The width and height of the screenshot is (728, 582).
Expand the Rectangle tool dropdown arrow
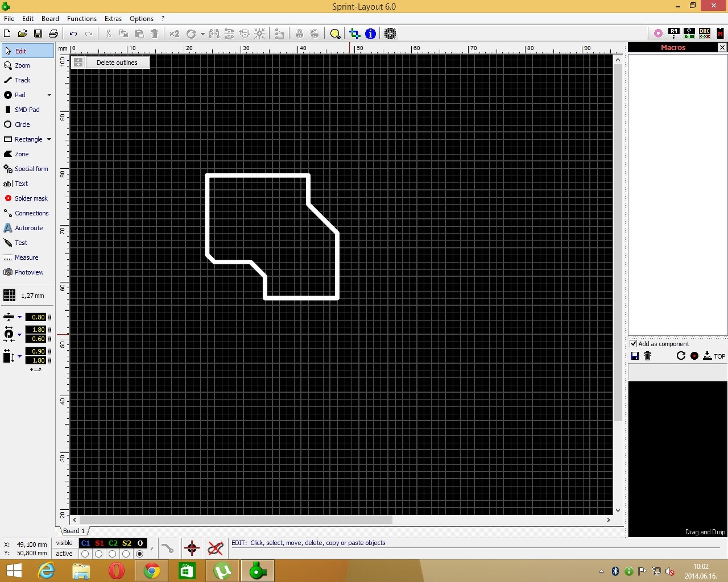point(49,139)
